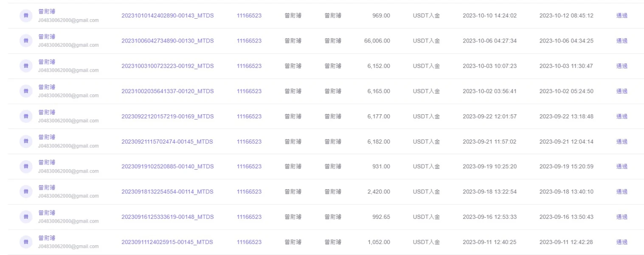Click avatar icon in 6,165.00 deposit row

click(x=26, y=91)
